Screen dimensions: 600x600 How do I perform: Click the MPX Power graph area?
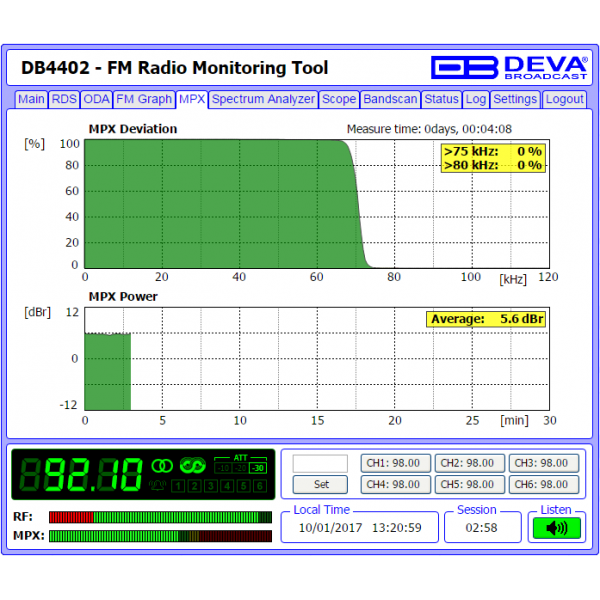click(x=317, y=359)
